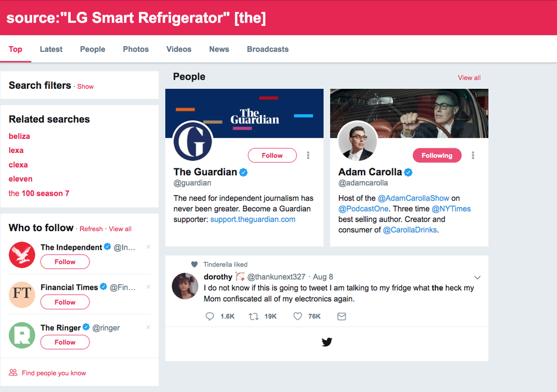Follow The Guardian account
Viewport: 557px width, 392px height.
(272, 155)
